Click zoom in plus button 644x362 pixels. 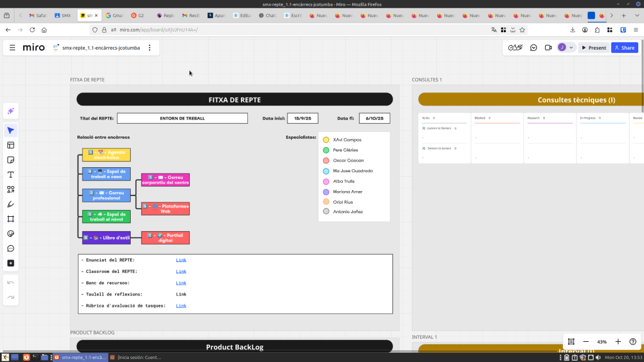coord(618,341)
